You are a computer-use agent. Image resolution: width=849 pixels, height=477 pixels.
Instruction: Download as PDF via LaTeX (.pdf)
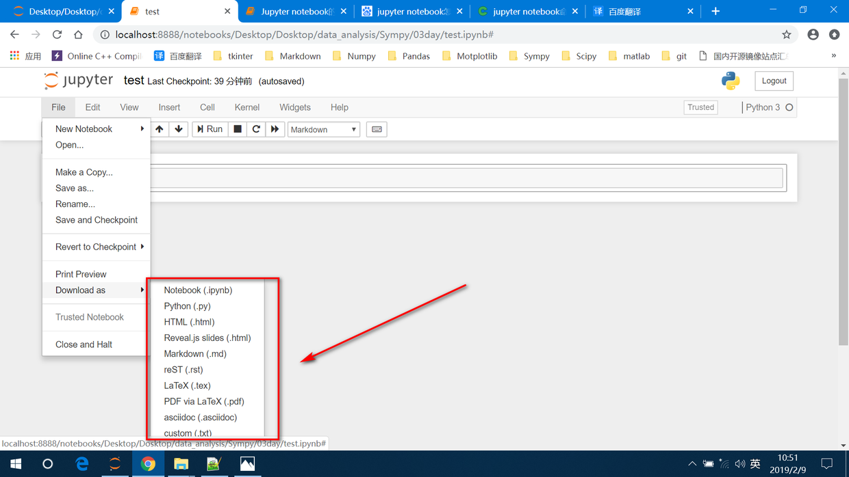coord(207,401)
